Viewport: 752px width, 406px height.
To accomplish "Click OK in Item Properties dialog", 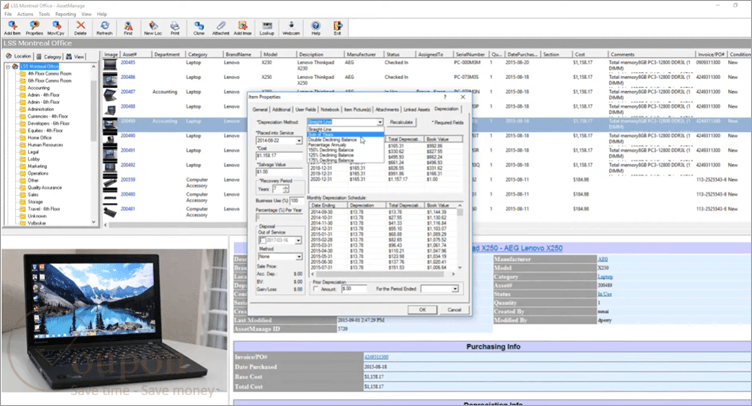I will (422, 310).
